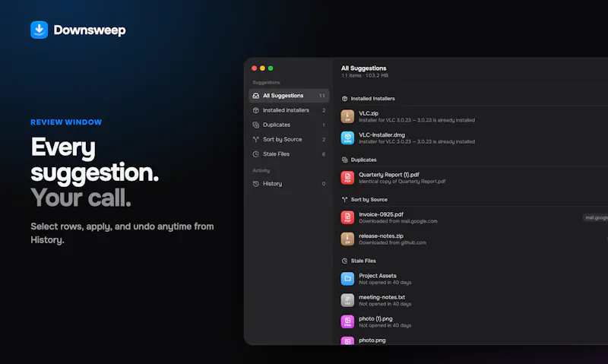Click the Sort by Source branch icon in the sidebar
The height and width of the screenshot is (364, 608).
click(256, 140)
